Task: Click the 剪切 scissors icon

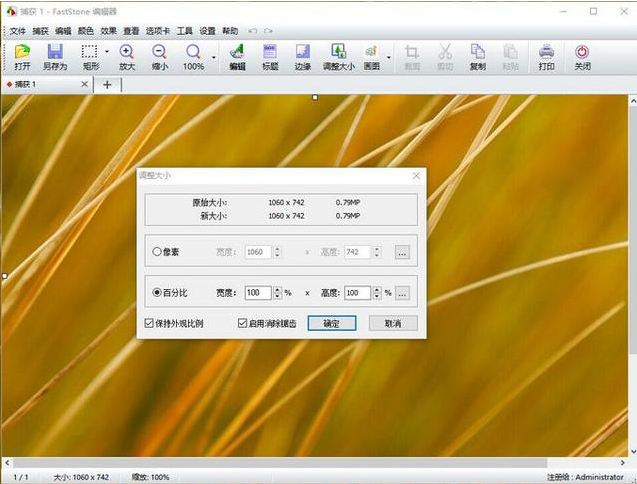Action: point(445,57)
